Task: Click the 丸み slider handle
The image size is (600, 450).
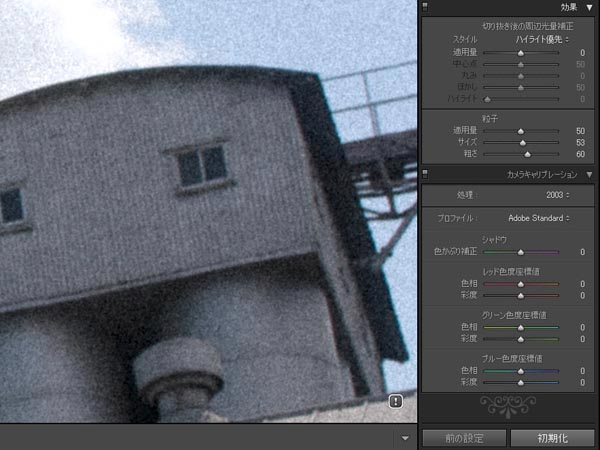Action: pos(521,76)
